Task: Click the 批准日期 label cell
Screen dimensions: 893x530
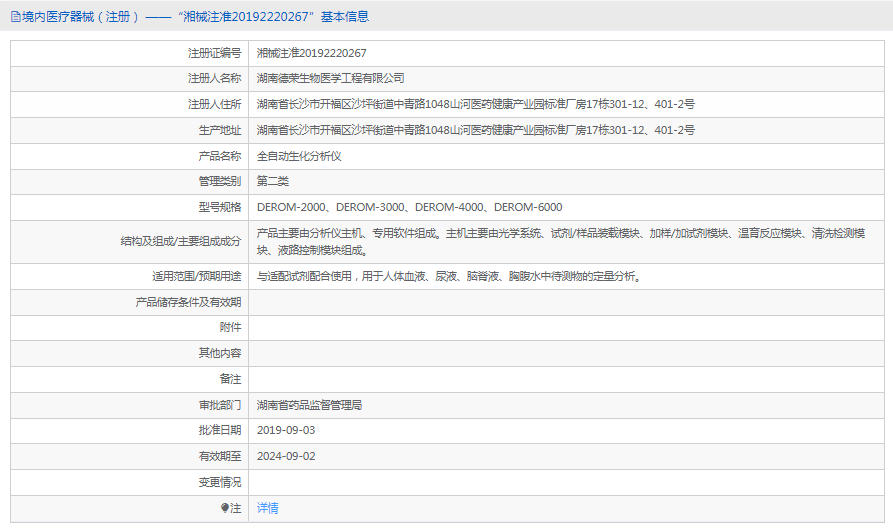Action: point(129,430)
